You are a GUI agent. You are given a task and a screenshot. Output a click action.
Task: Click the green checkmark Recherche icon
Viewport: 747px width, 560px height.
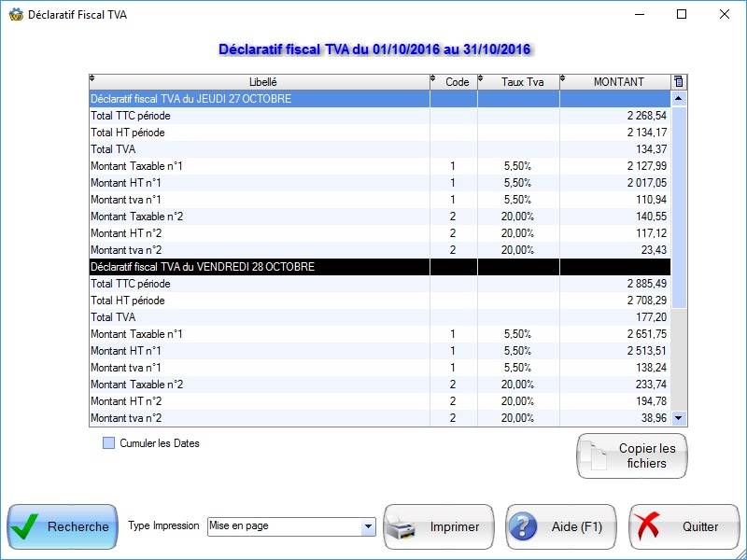point(26,526)
